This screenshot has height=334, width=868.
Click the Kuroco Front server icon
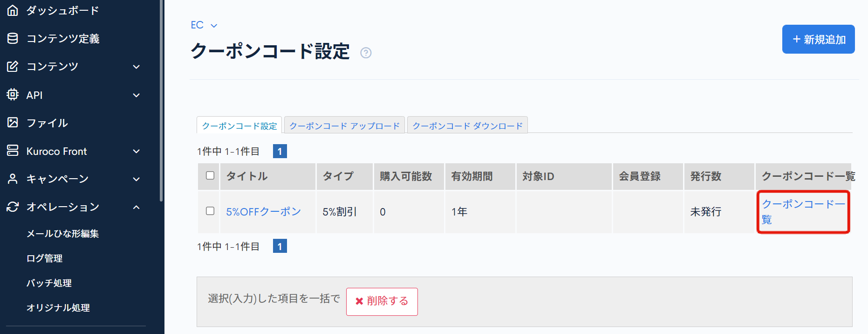(13, 151)
